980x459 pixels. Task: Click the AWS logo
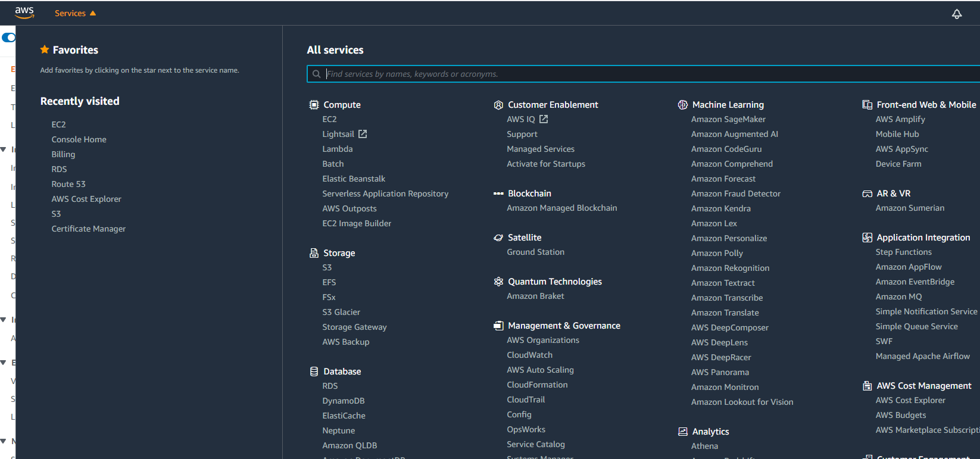tap(24, 13)
